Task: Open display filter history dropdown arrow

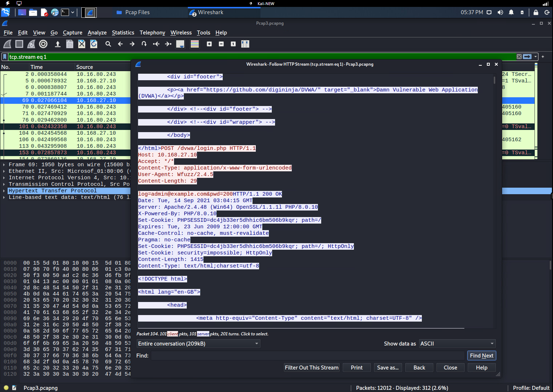Action: [x=536, y=57]
